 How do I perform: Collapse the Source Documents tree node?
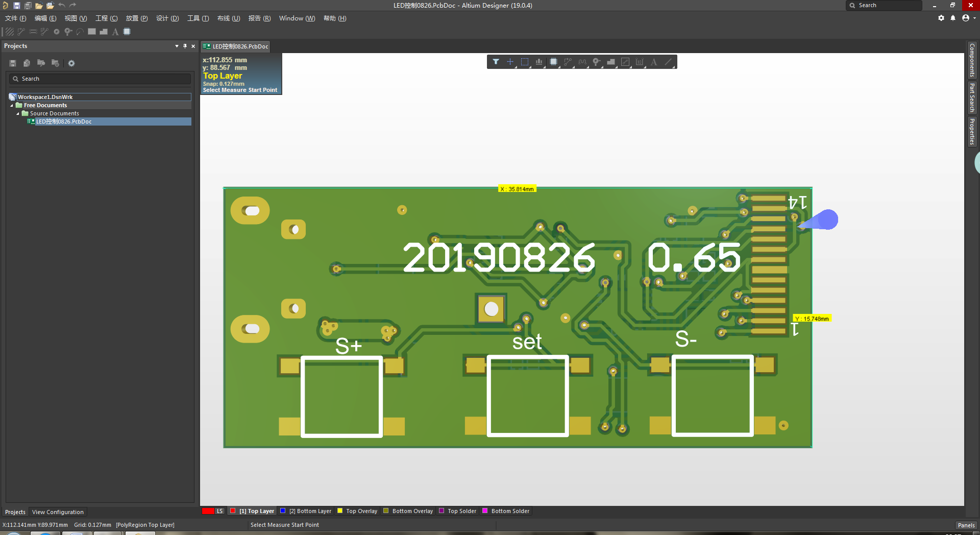click(x=18, y=113)
